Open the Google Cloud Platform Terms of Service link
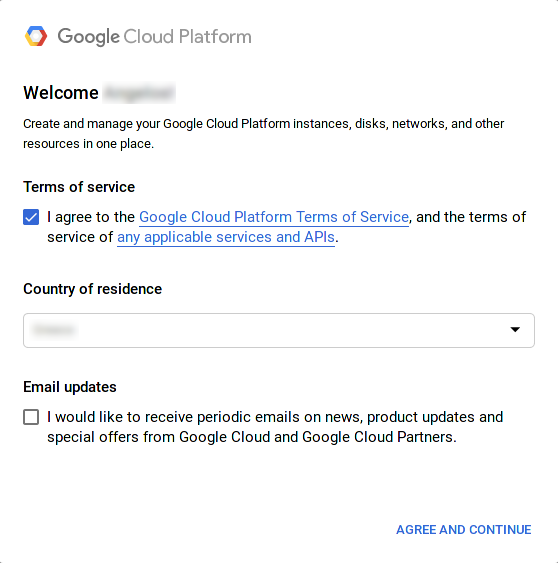Image resolution: width=558 pixels, height=563 pixels. tap(274, 217)
